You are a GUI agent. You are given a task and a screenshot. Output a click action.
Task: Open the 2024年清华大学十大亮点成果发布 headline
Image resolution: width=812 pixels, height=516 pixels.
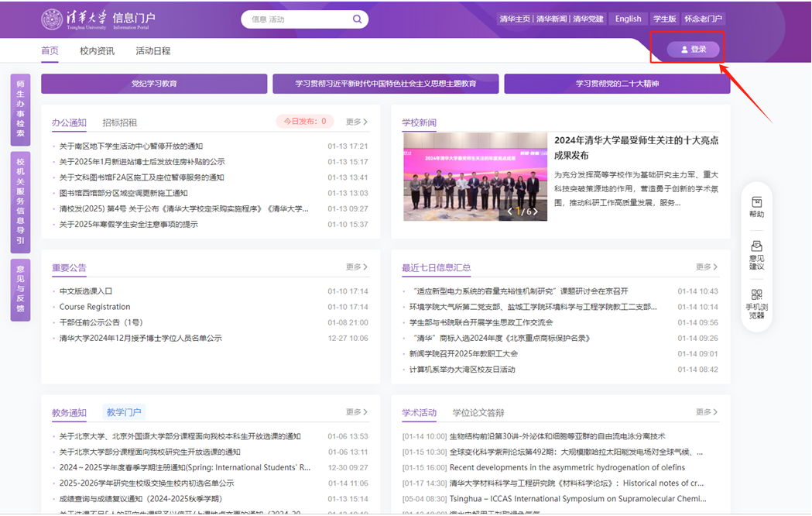click(636, 148)
